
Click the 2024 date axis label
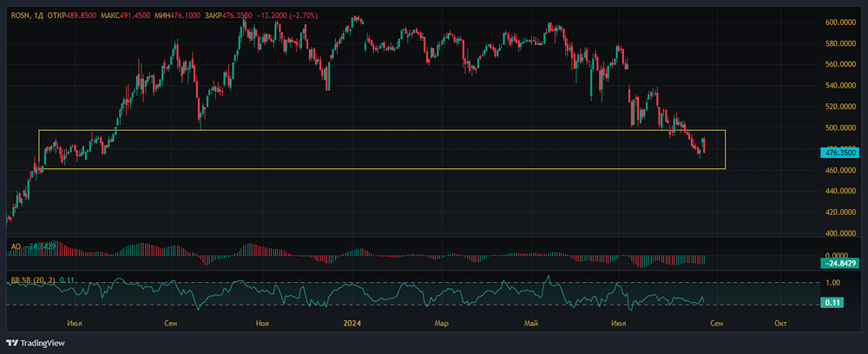pyautogui.click(x=352, y=323)
